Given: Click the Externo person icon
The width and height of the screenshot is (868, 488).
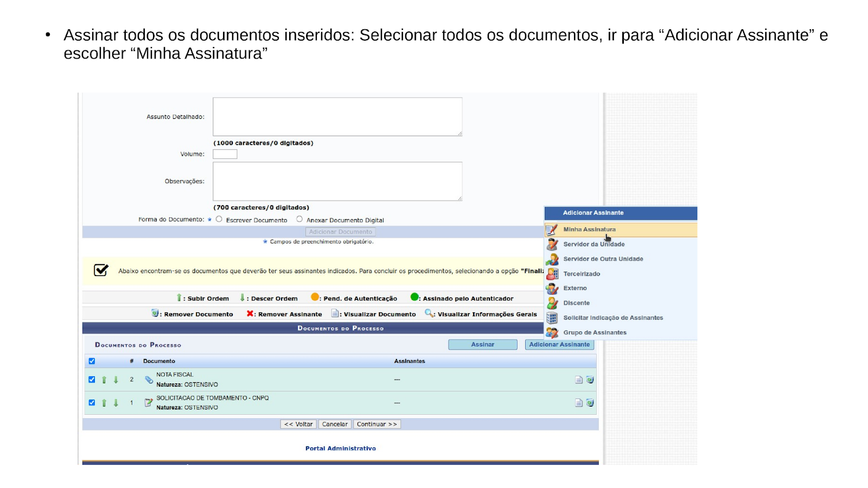Looking at the screenshot, I should (552, 288).
